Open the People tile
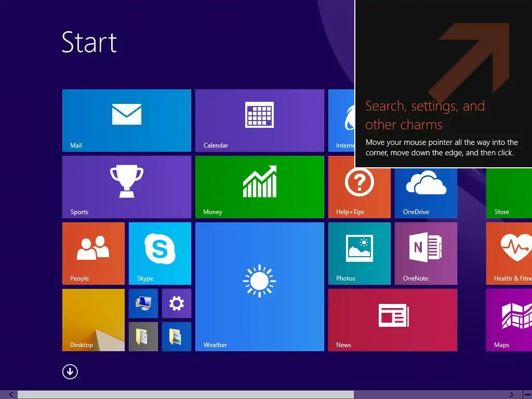The width and height of the screenshot is (532, 399). coord(94,254)
